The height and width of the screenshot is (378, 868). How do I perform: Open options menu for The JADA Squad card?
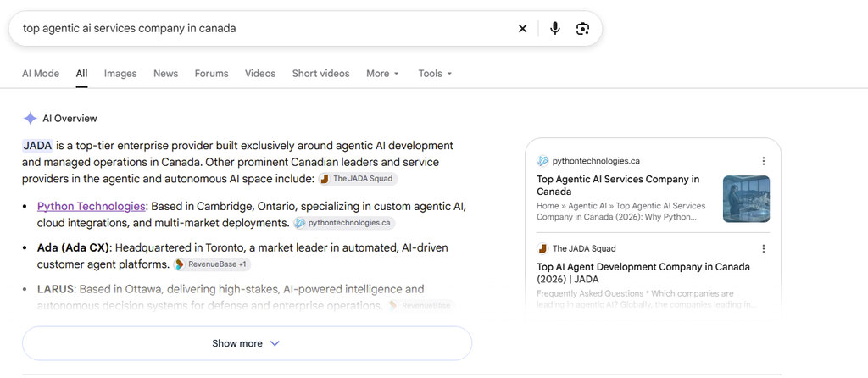(x=764, y=248)
